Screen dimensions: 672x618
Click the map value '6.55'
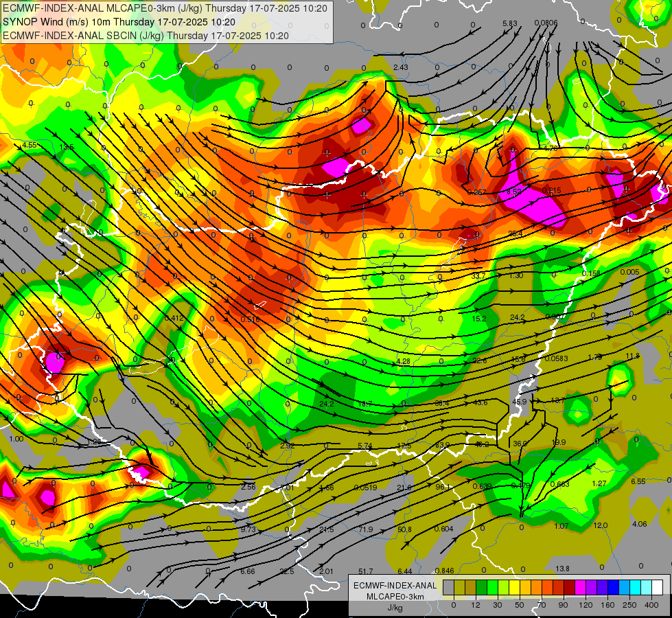click(638, 481)
